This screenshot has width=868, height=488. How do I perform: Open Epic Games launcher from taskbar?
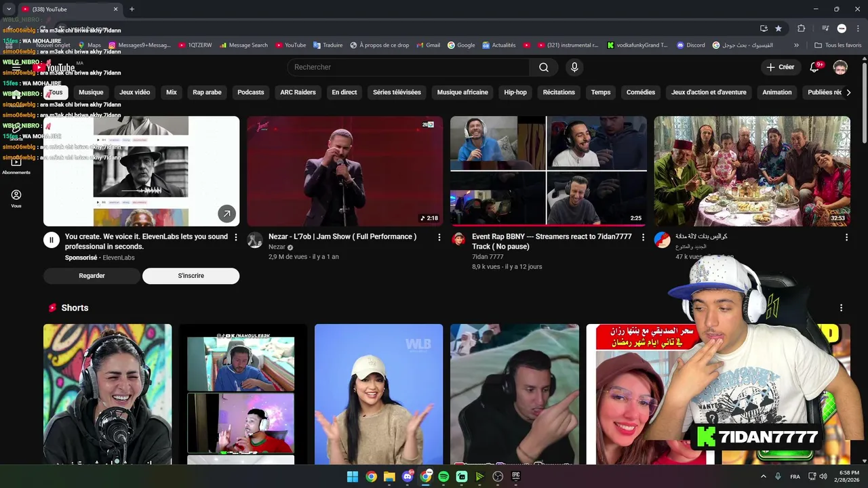[x=516, y=476]
